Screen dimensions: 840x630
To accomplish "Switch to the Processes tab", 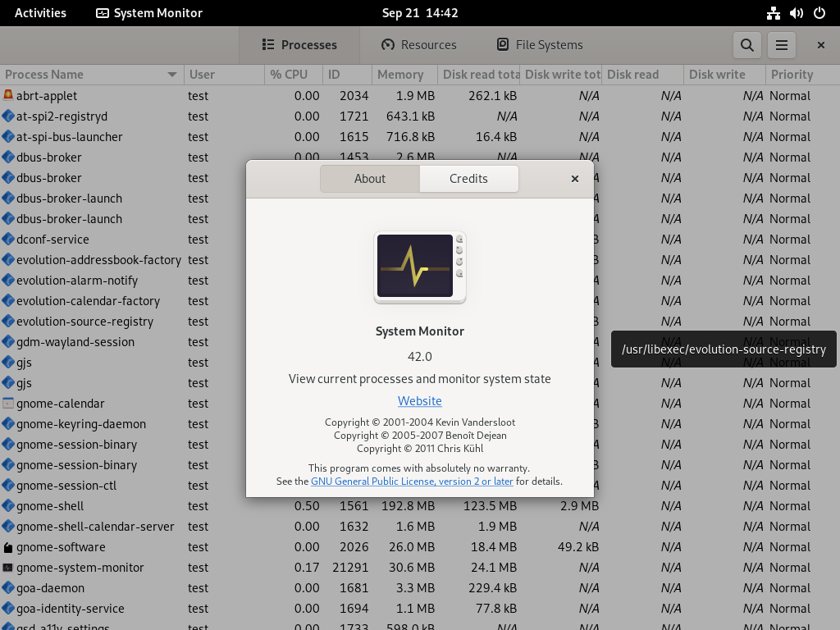I will [x=299, y=45].
